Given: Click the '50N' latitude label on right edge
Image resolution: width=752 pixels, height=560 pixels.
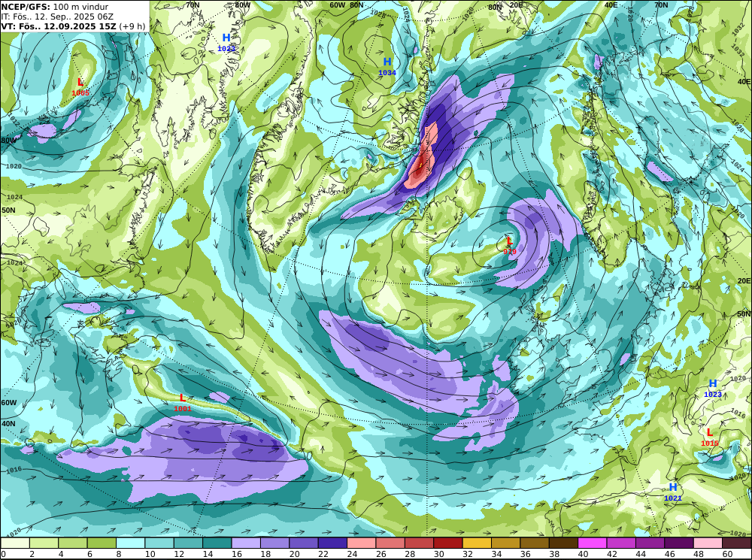Looking at the screenshot, I should pyautogui.click(x=744, y=314).
